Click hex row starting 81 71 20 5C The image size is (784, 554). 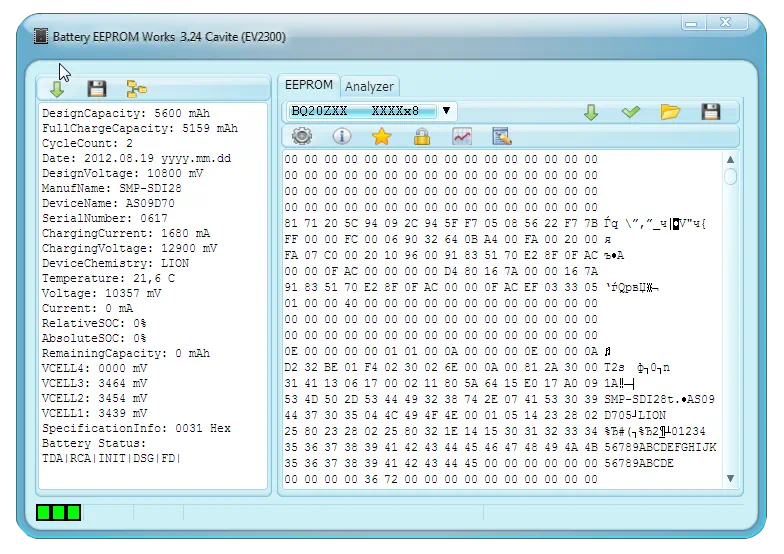pos(441,223)
